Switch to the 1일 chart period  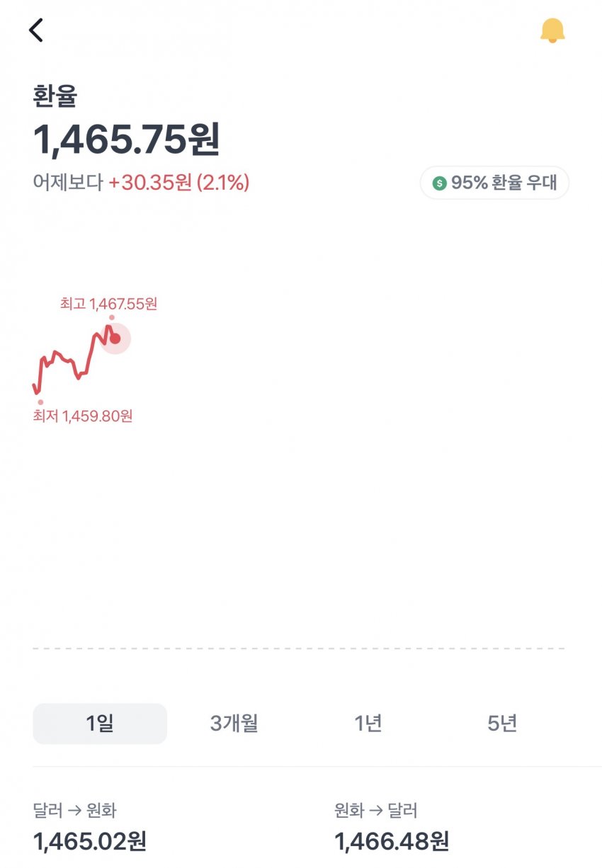point(100,724)
